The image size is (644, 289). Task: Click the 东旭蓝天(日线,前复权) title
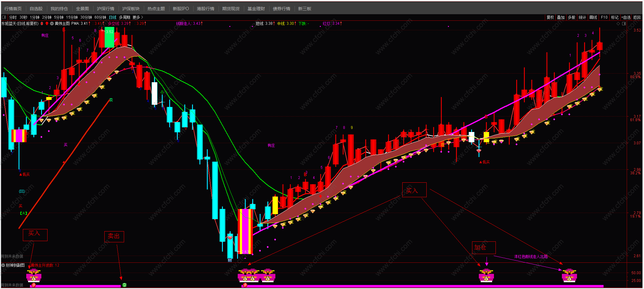click(20, 23)
